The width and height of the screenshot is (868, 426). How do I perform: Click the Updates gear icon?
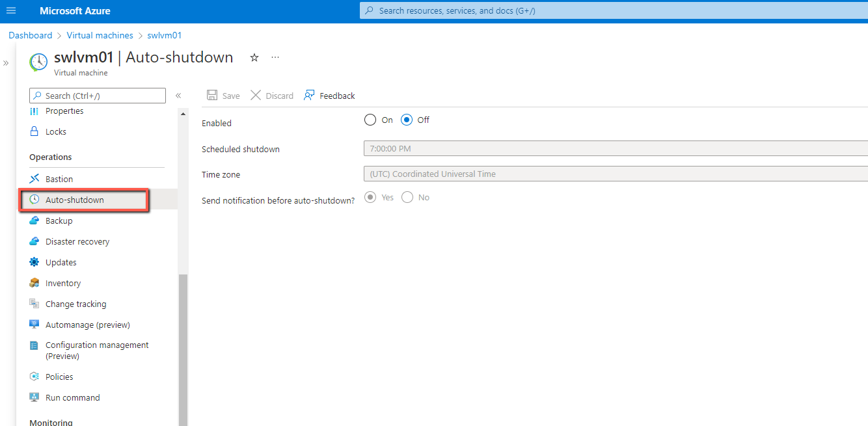[34, 262]
